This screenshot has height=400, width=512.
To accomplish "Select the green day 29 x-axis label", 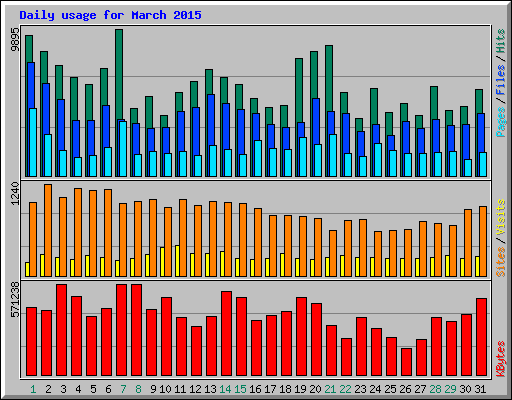I will 450,389.
